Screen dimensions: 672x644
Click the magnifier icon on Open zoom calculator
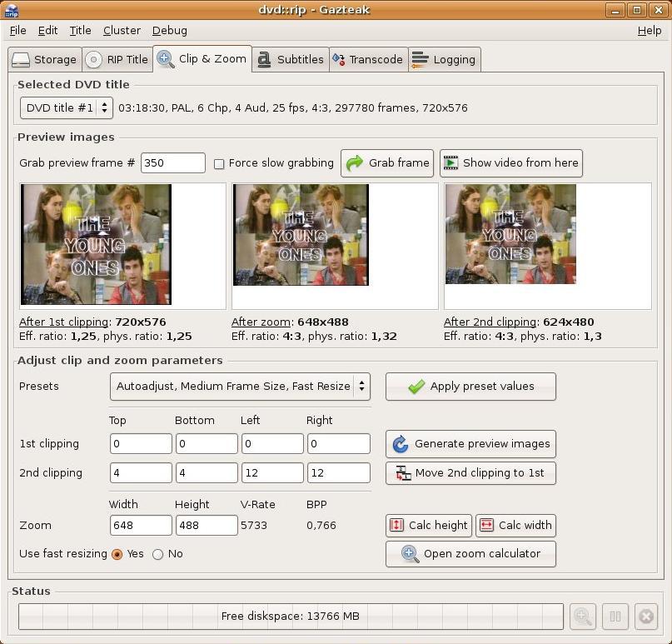(411, 554)
